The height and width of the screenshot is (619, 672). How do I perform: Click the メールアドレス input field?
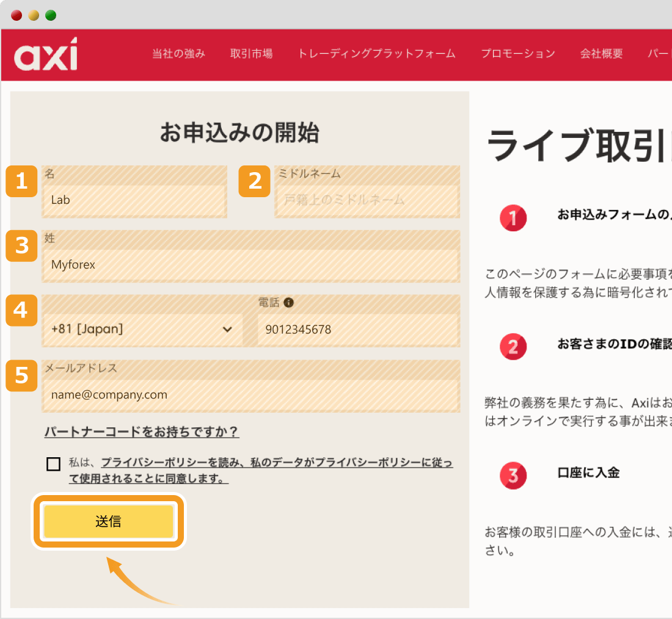point(250,395)
